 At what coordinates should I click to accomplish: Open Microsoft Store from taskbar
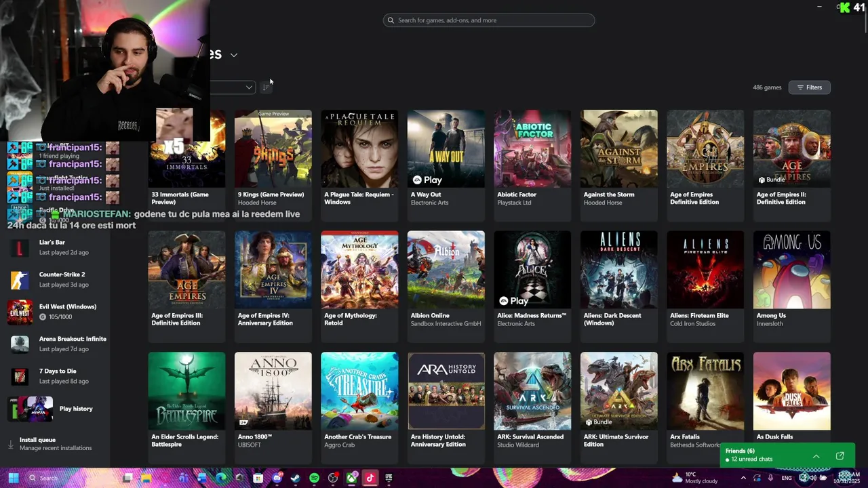click(258, 478)
